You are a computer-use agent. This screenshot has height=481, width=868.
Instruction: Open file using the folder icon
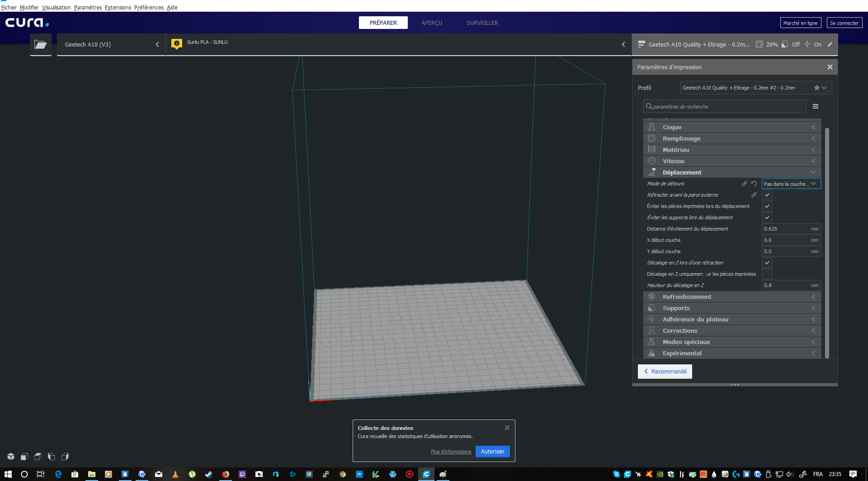pyautogui.click(x=41, y=44)
